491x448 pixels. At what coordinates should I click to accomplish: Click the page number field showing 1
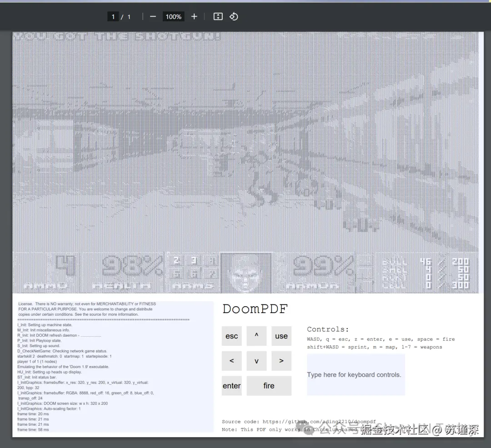[x=113, y=16]
